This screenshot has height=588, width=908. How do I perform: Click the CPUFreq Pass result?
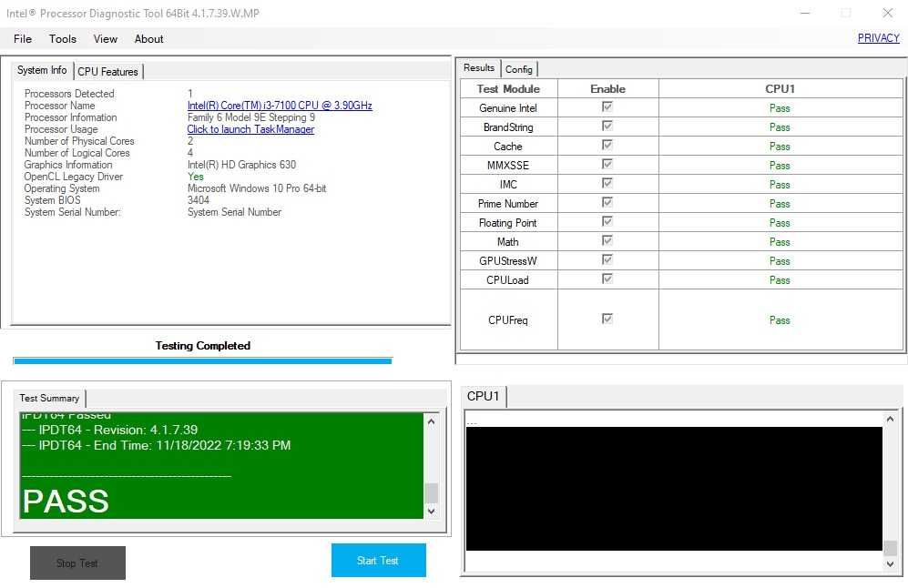coord(780,320)
